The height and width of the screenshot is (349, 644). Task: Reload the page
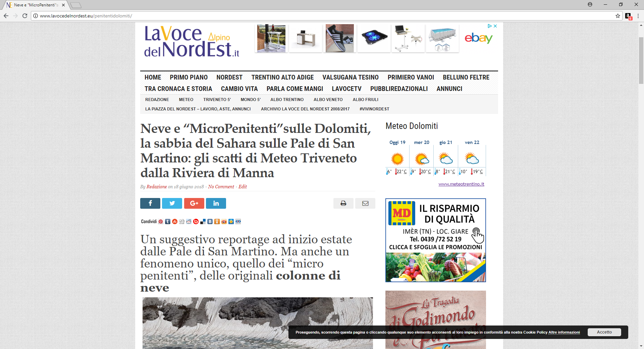tap(25, 16)
